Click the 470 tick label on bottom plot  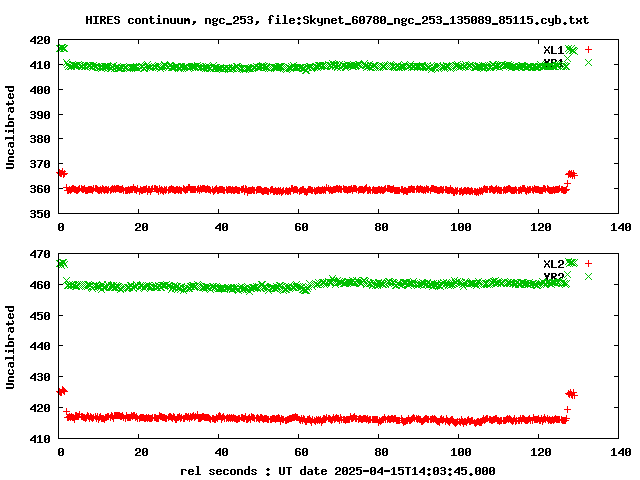[40, 254]
